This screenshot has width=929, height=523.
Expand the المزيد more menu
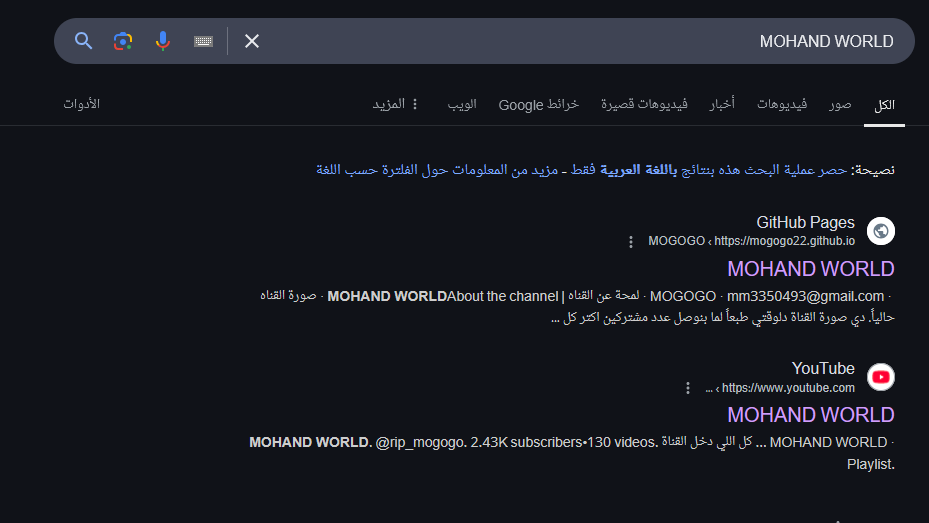395,104
